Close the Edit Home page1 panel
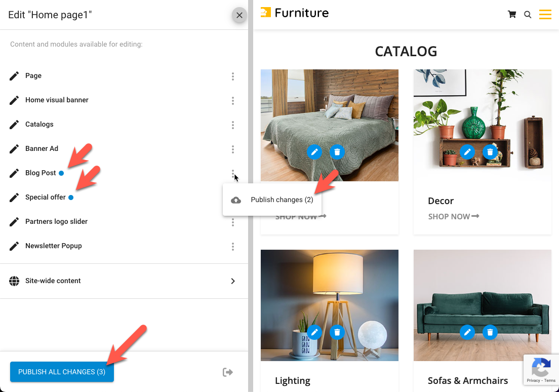This screenshot has height=392, width=559. (239, 15)
